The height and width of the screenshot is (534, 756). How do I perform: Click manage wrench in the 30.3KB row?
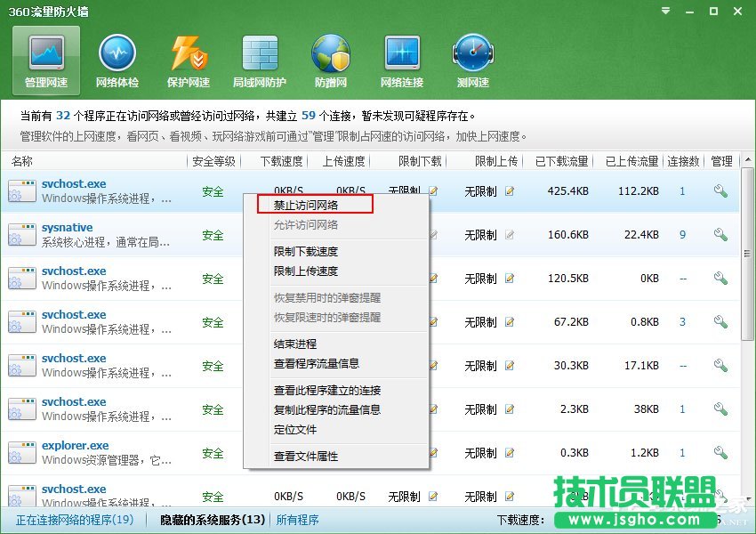[720, 366]
